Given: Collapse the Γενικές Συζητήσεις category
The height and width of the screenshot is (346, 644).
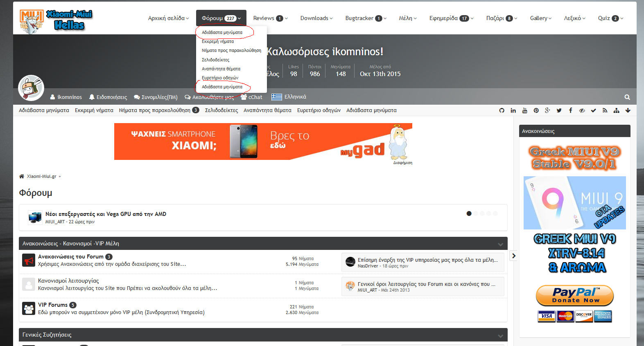Looking at the screenshot, I should point(500,336).
